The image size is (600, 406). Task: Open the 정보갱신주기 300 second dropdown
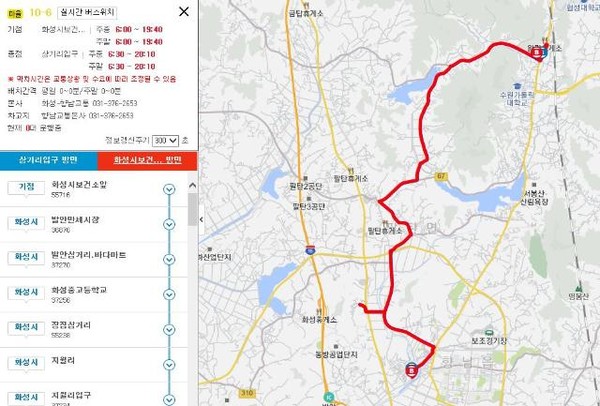coord(165,141)
